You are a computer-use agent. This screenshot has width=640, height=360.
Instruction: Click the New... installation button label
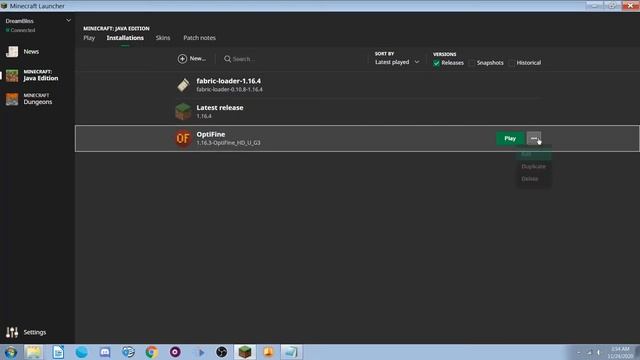click(x=198, y=59)
